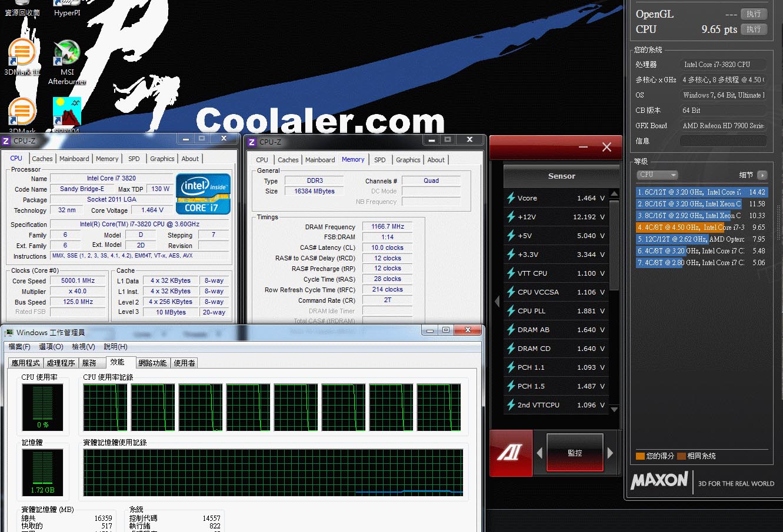Click the PCH 1.5 lightning bolt icon
Screen dimensions: 783x532
tap(511, 386)
